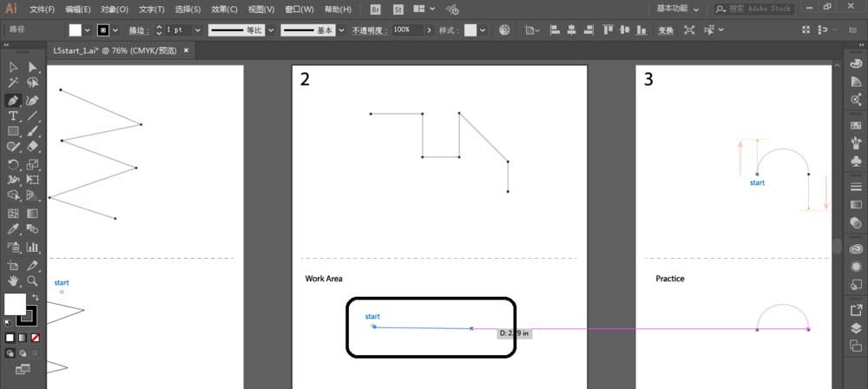Image resolution: width=868 pixels, height=389 pixels.
Task: Select the Paintbrush tool
Action: [x=33, y=131]
